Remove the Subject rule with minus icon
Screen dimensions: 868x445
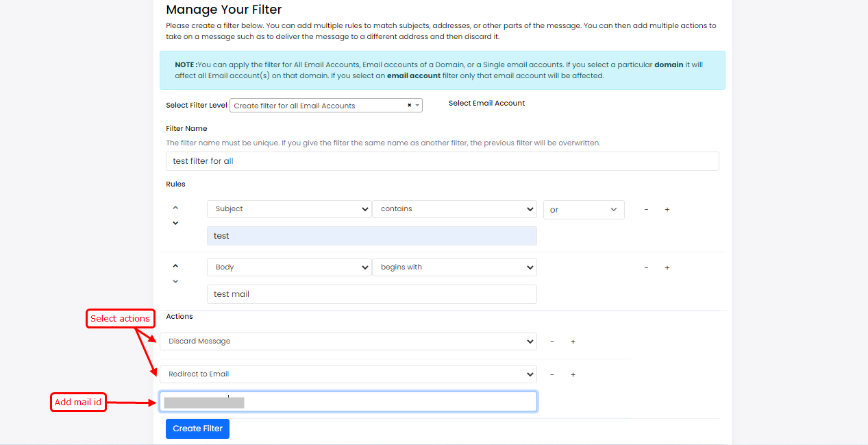646,210
